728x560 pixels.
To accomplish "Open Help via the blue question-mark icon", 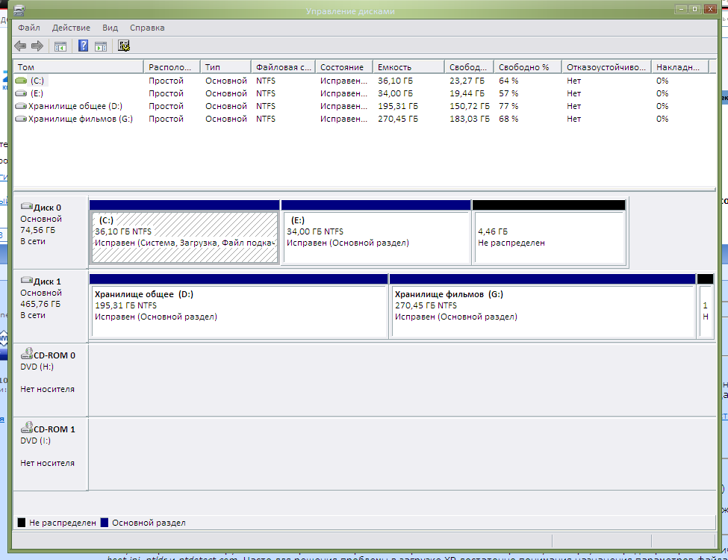I will click(84, 46).
